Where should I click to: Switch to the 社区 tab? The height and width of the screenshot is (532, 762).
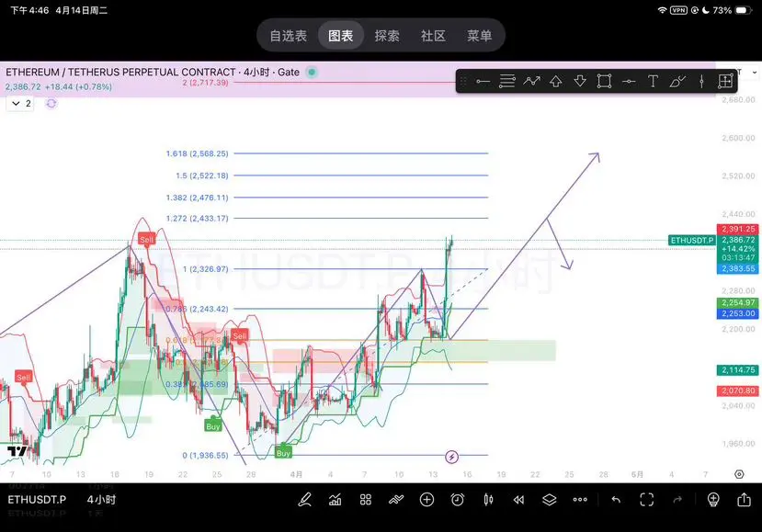pyautogui.click(x=433, y=36)
